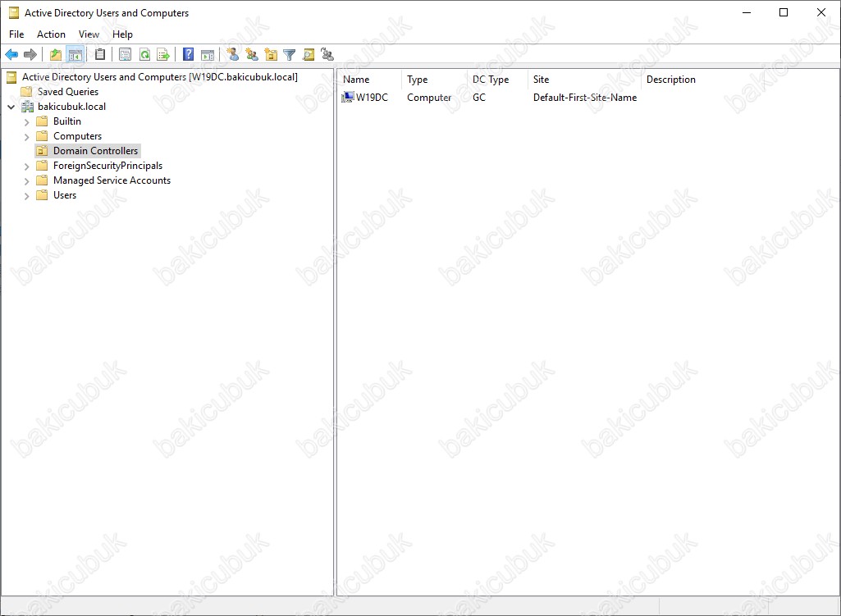Open Help via blue question-mark icon
This screenshot has width=841, height=616.
(188, 54)
